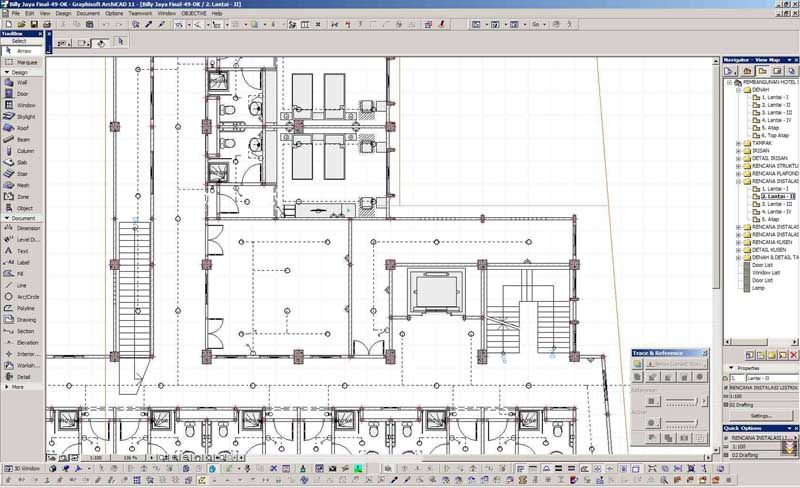Open view '4. Lantai - IV' under DENAH
800x488 pixels.
tap(776, 120)
